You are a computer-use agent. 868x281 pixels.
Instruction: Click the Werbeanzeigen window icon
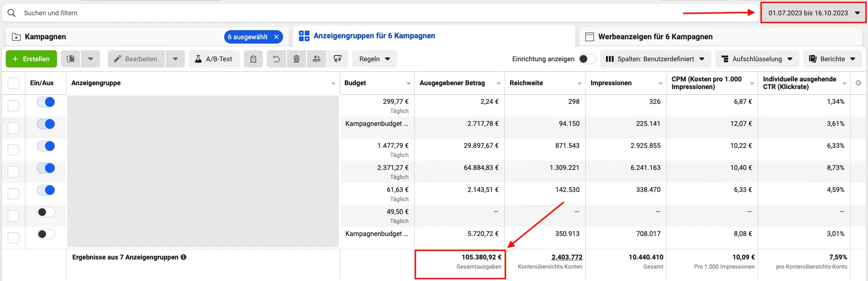(x=590, y=37)
